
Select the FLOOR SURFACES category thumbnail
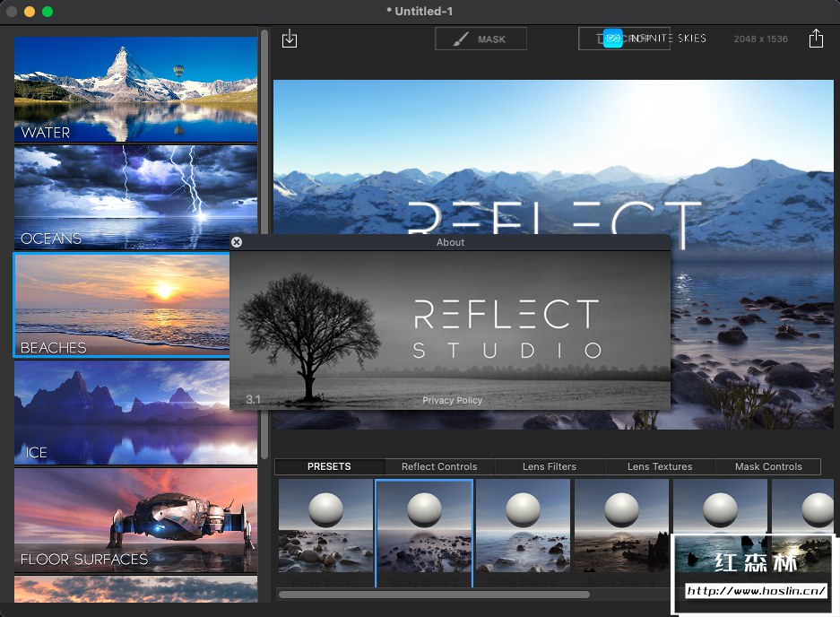pos(135,520)
